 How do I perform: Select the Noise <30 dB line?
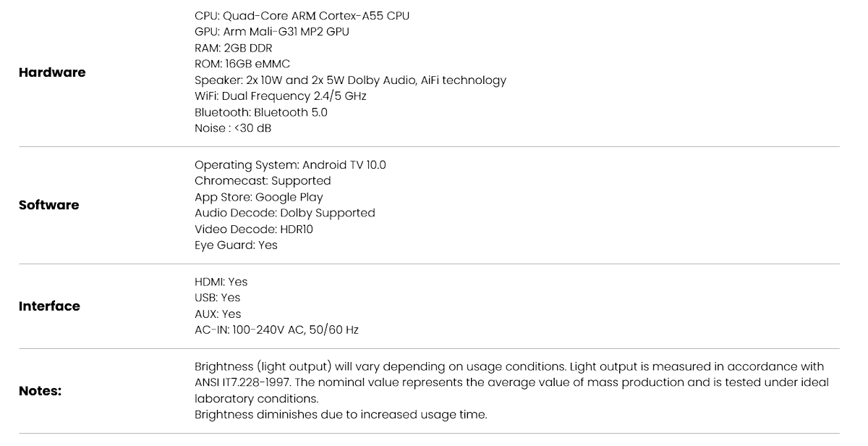tap(233, 128)
